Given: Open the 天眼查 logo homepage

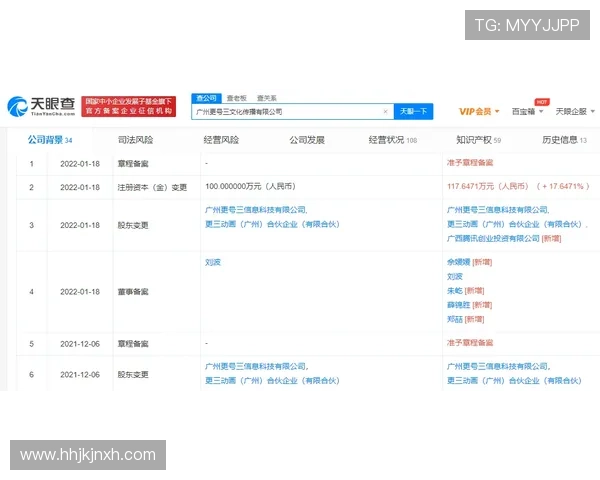Looking at the screenshot, I should (x=41, y=106).
